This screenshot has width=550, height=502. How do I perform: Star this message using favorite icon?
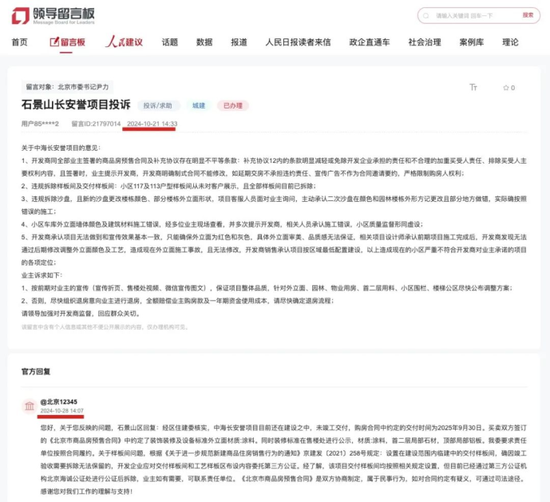click(x=506, y=88)
